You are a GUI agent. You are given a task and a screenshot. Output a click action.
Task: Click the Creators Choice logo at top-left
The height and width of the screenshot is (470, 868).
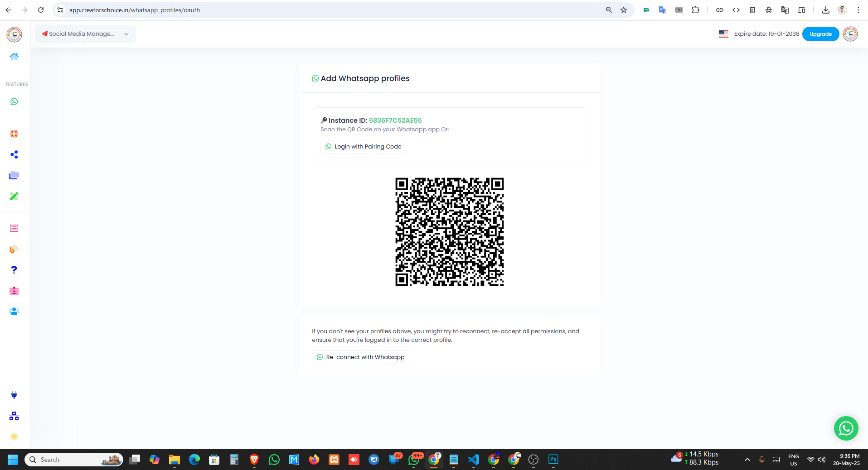pyautogui.click(x=14, y=34)
